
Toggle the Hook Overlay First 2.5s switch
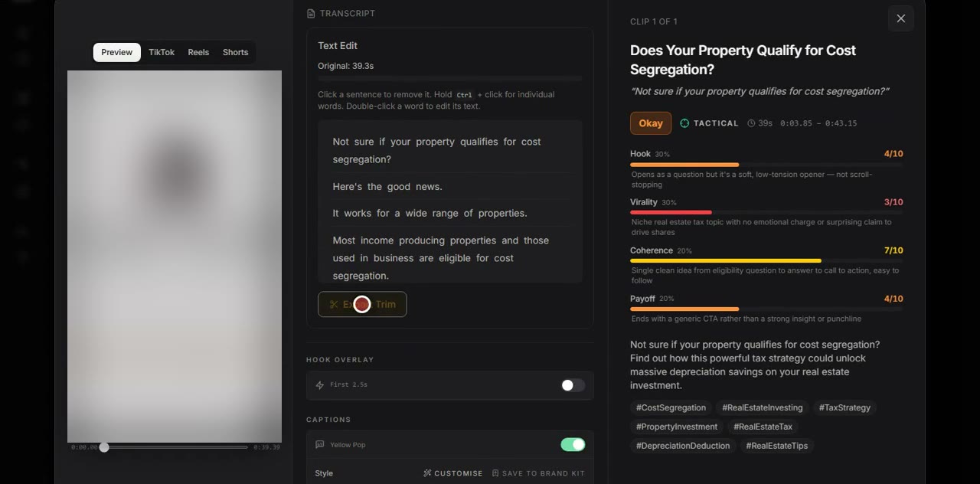pos(573,385)
